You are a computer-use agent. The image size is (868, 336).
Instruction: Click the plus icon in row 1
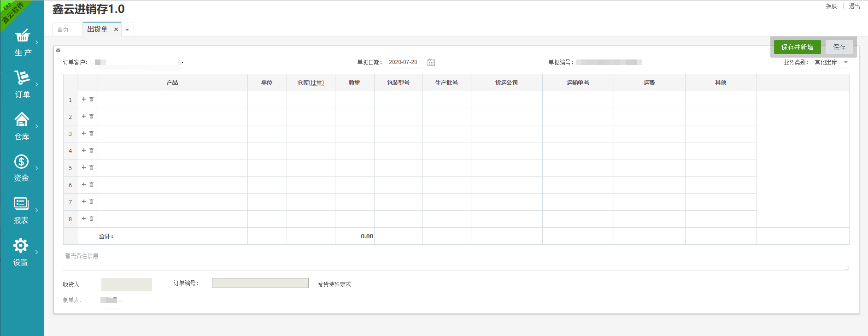[x=84, y=99]
